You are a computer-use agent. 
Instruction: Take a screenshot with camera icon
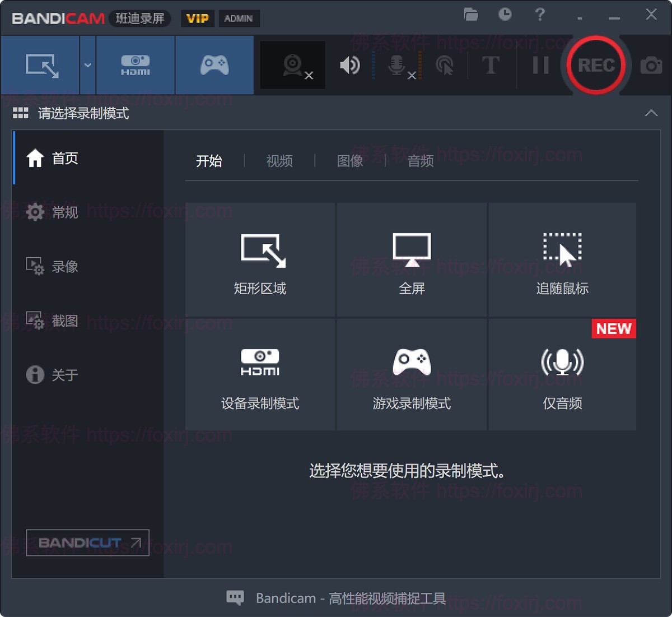[651, 64]
